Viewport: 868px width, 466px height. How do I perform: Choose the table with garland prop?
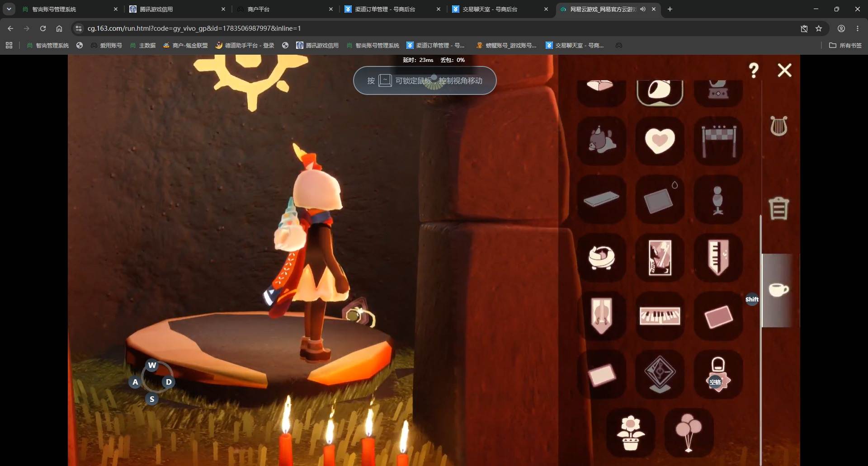coord(718,141)
